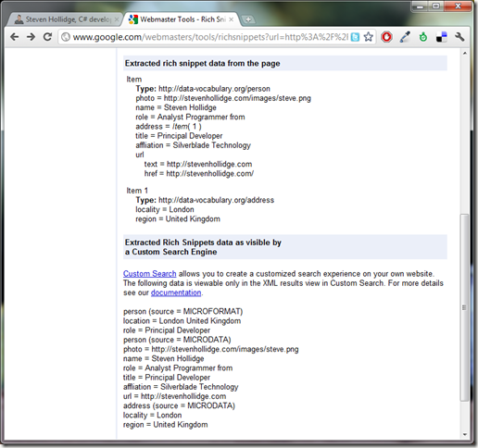Open a new tab with the plus button
This screenshot has height=448, width=478.
[248, 19]
